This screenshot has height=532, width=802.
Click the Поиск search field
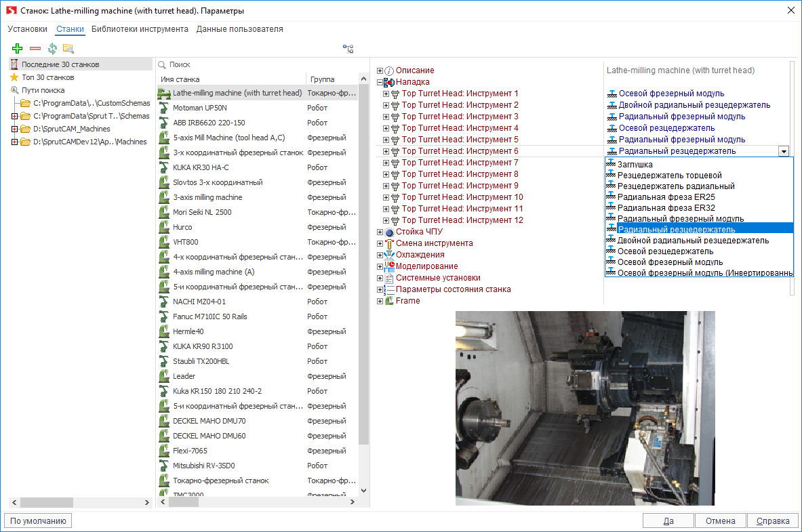tap(258, 64)
